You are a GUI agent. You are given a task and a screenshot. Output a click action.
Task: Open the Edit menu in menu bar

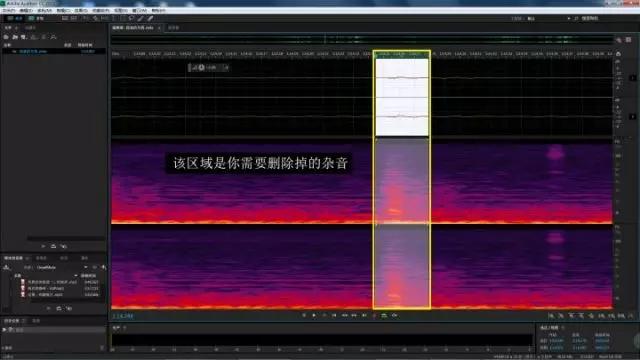point(26,10)
